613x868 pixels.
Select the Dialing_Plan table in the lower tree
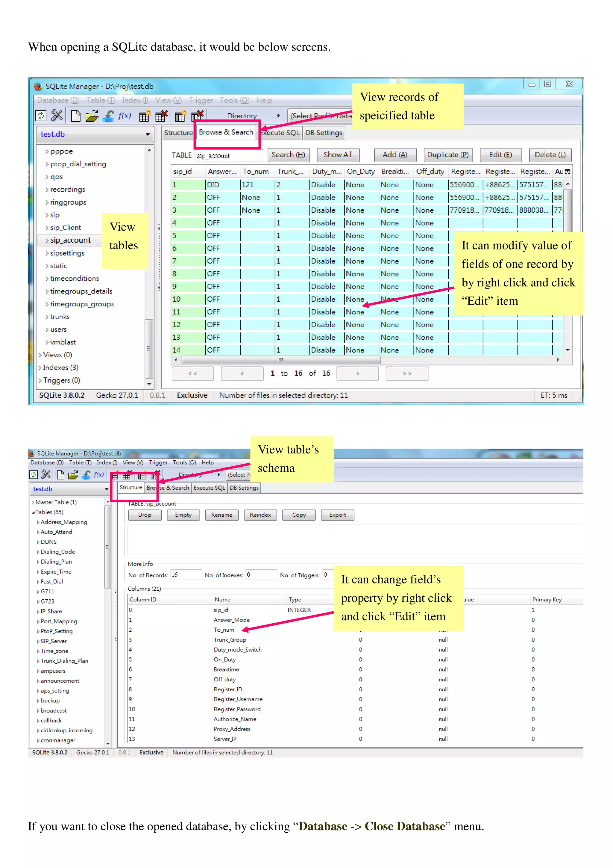coord(56,562)
